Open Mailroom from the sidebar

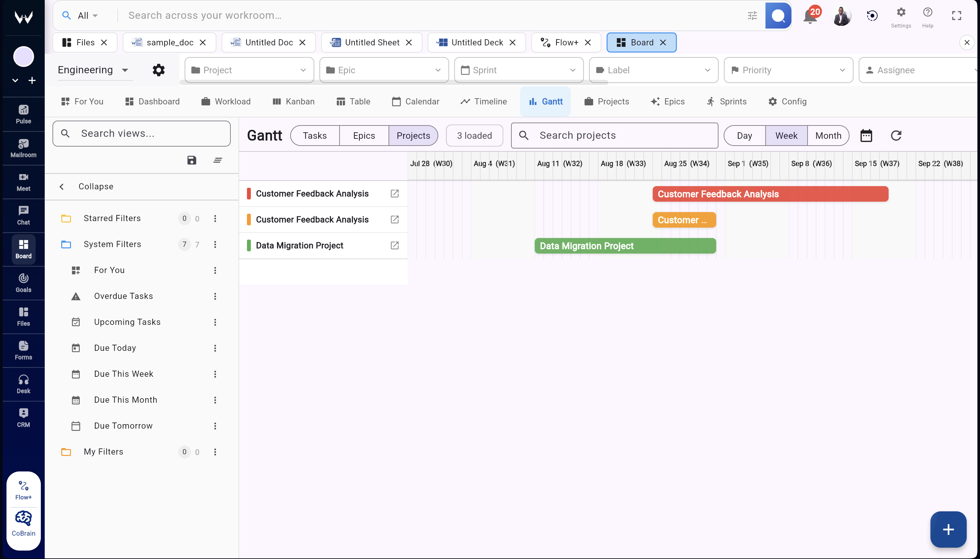23,148
